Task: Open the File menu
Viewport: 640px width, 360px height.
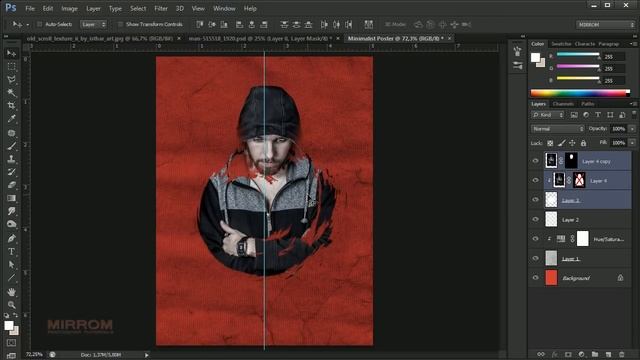Action: (x=30, y=8)
